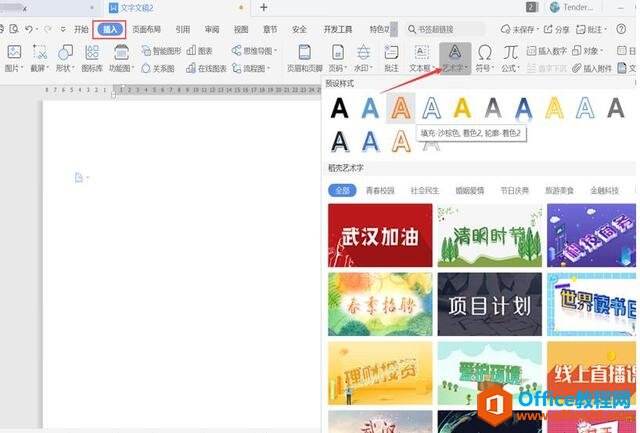Image resolution: width=640 pixels, height=433 pixels.
Task: Filter art text by 社会民生 category
Action: tap(425, 190)
